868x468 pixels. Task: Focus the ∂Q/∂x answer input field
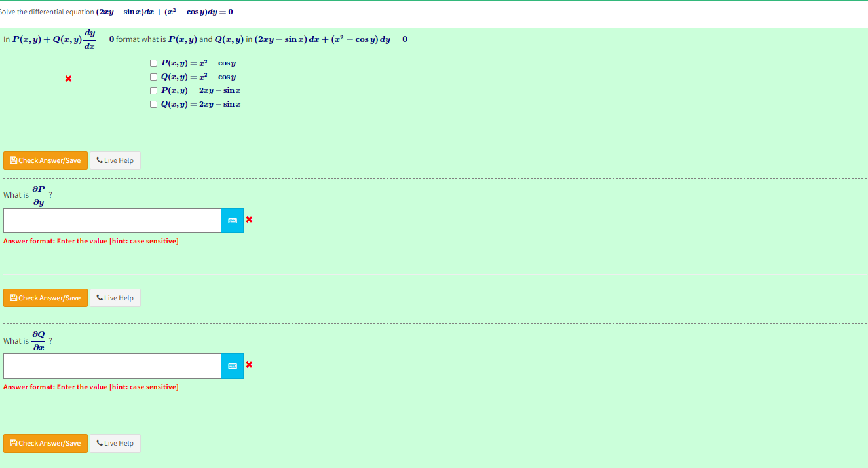(112, 366)
